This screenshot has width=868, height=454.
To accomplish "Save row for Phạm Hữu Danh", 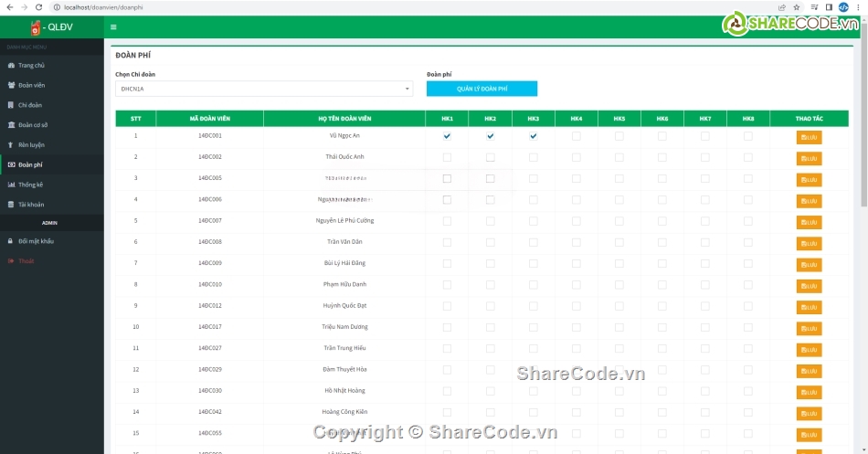I will tap(809, 286).
